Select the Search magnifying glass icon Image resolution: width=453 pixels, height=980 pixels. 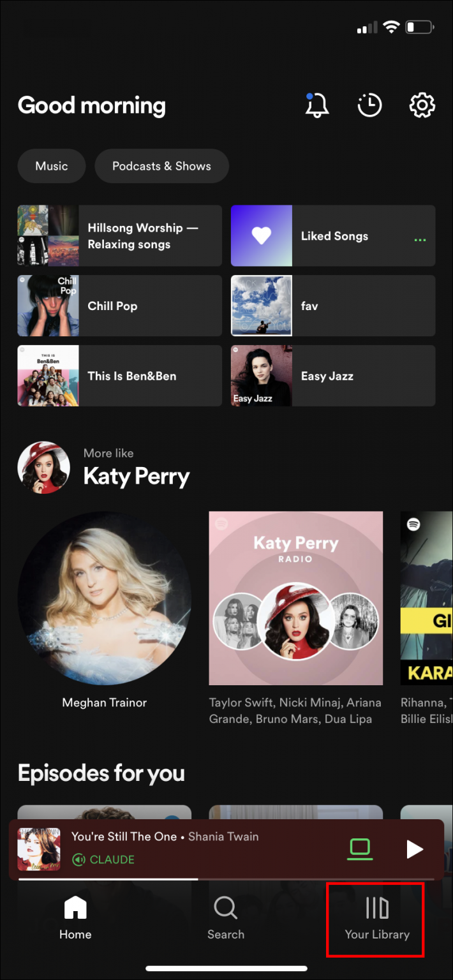pyautogui.click(x=226, y=907)
